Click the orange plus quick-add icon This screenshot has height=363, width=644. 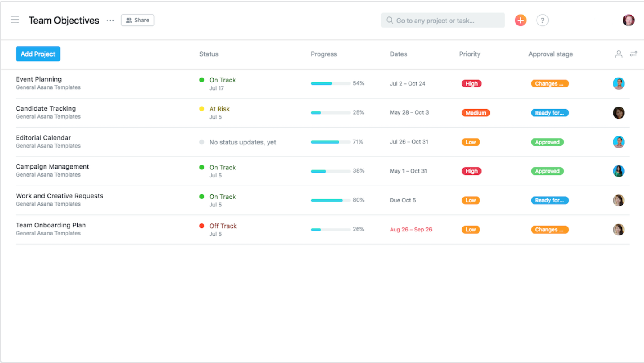click(x=520, y=20)
